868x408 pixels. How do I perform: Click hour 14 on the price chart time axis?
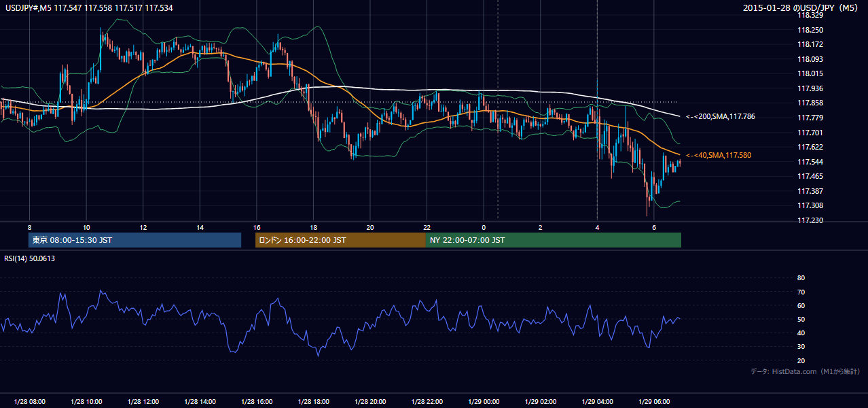[200, 227]
